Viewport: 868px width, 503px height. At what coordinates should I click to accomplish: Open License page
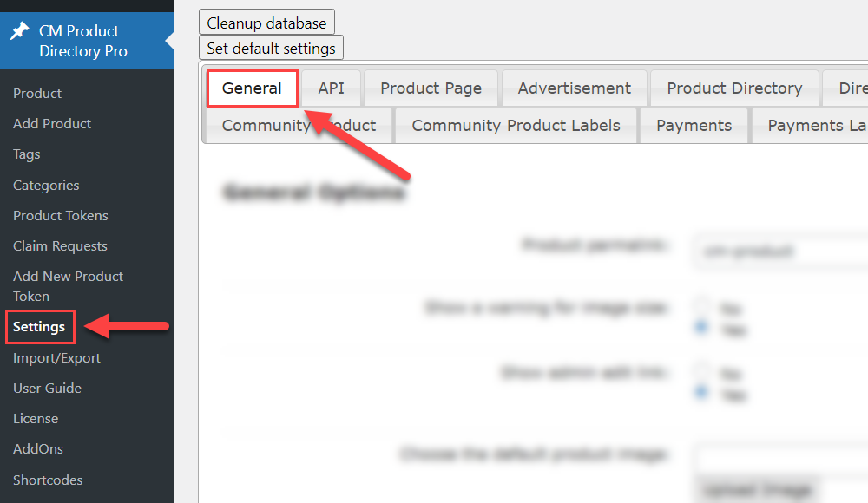(36, 419)
